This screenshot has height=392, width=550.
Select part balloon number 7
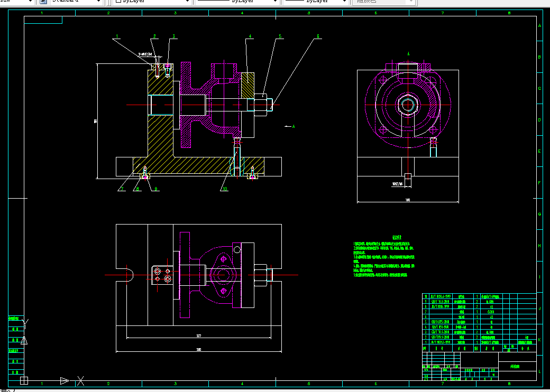click(x=122, y=189)
